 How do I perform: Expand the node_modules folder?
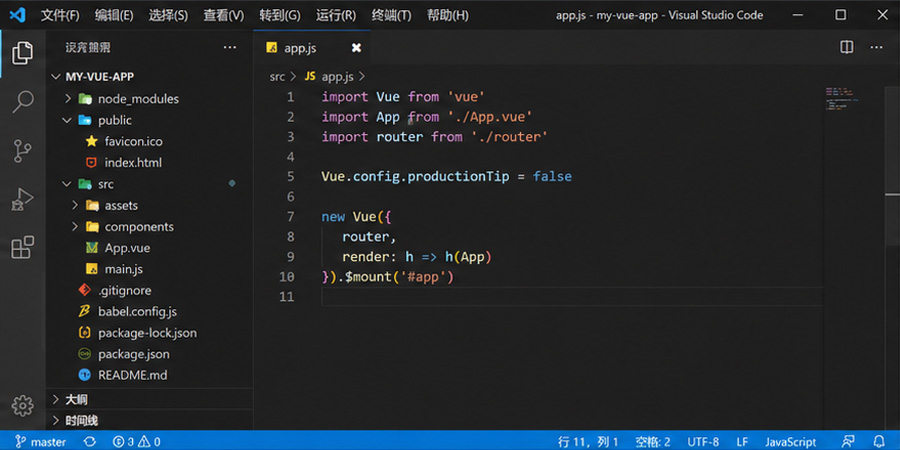(x=68, y=99)
